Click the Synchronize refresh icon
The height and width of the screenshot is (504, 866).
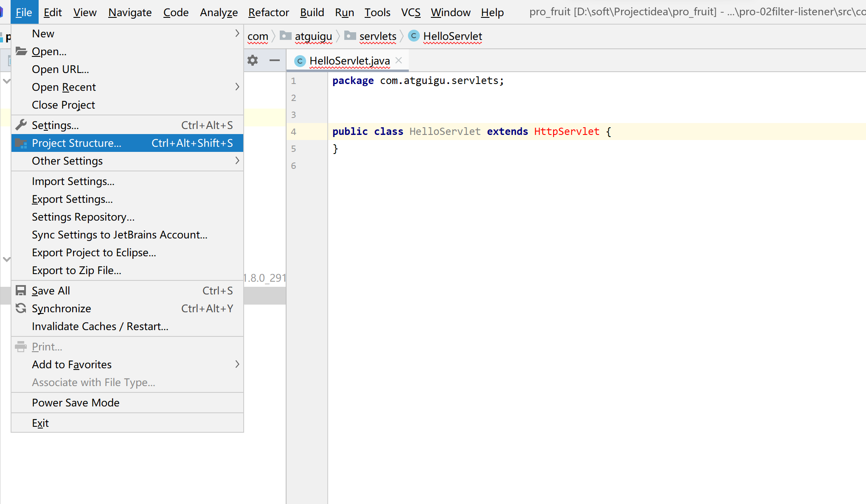coord(21,308)
